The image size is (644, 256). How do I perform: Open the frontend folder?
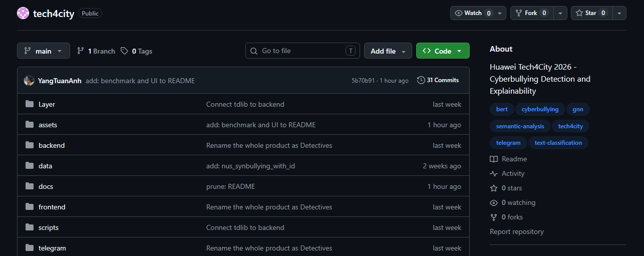(52, 207)
